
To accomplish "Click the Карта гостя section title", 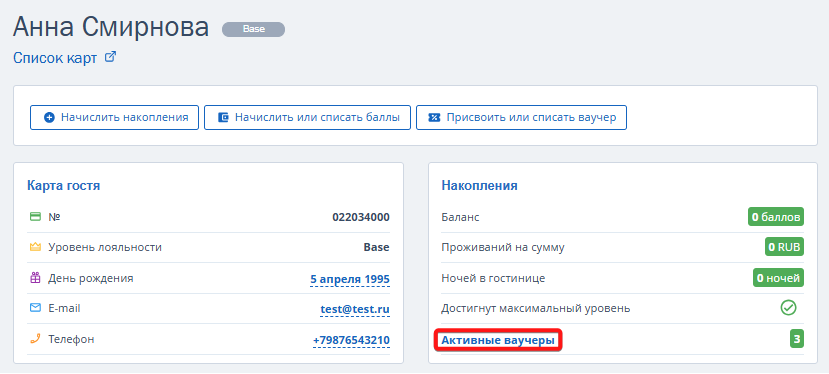I will (x=63, y=186).
